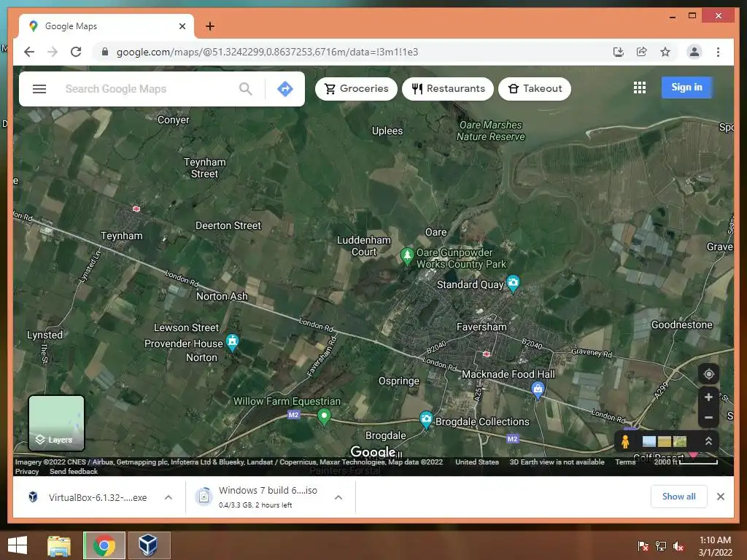Click the United States region link
This screenshot has width=747, height=560.
click(477, 462)
